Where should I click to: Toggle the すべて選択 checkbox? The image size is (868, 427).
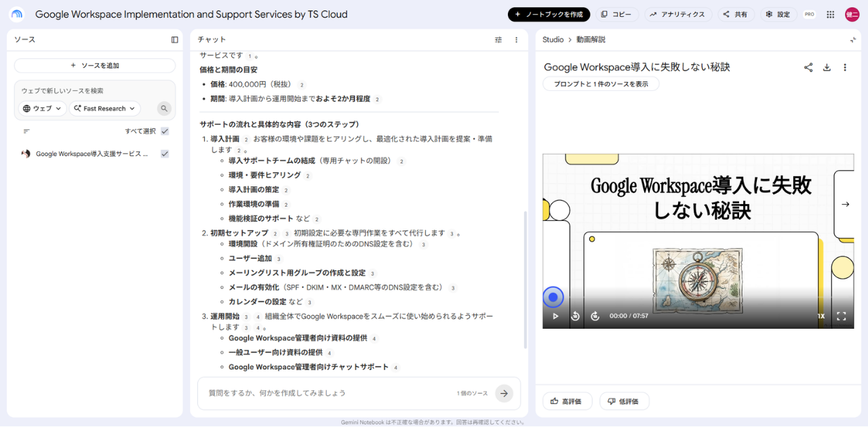tap(165, 131)
